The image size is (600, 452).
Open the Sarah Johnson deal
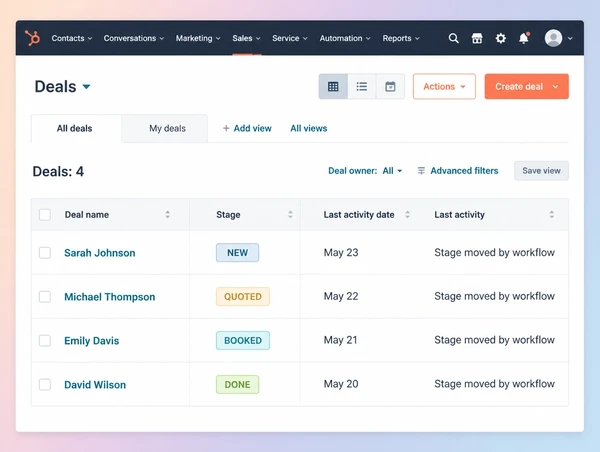pos(99,253)
